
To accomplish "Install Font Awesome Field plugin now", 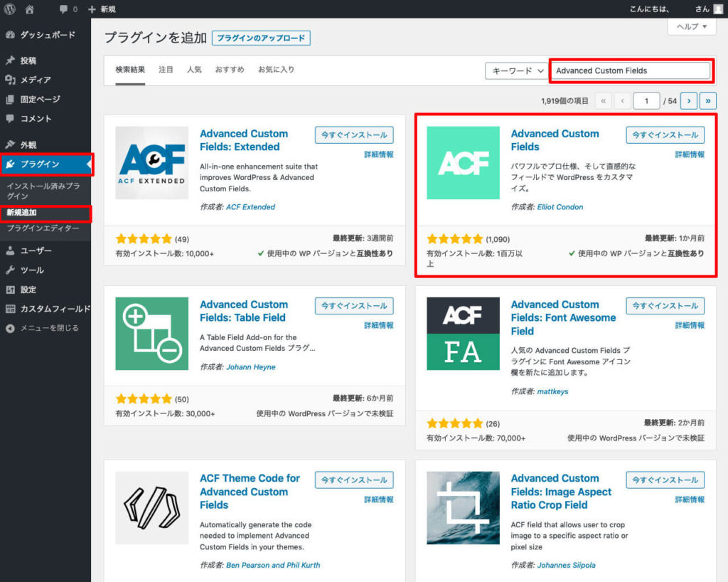I will tap(665, 306).
